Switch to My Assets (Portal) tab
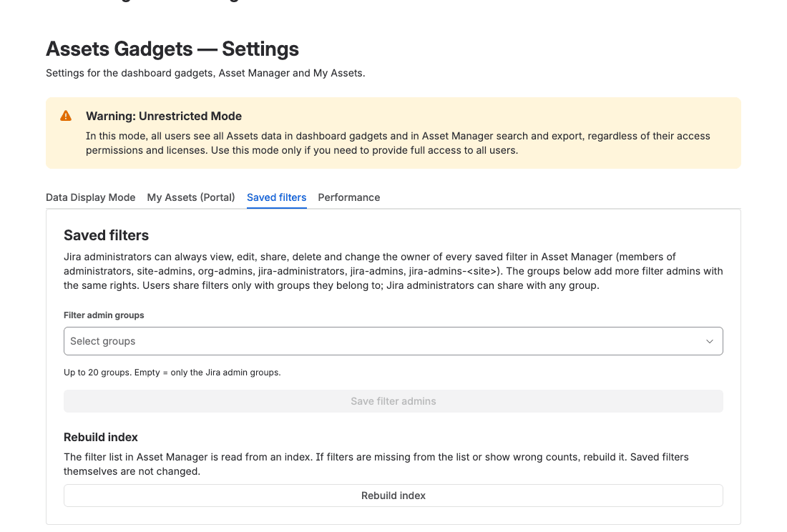Viewport: 787px width, 532px height. (x=191, y=197)
